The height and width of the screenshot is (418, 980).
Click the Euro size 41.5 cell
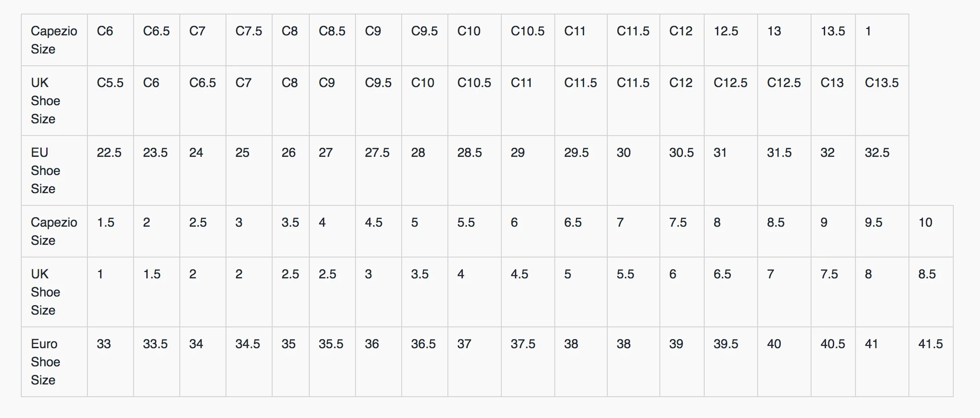coord(931,362)
